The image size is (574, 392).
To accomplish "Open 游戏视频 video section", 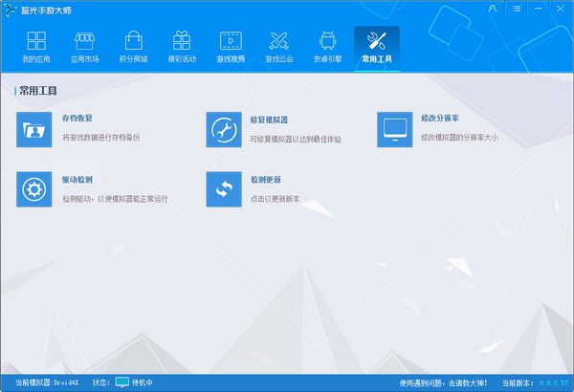I will (x=231, y=48).
